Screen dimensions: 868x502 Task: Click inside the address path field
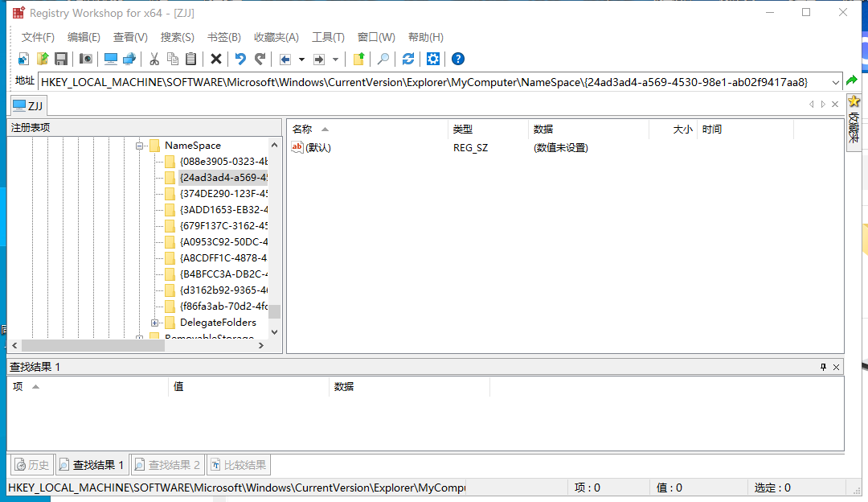point(433,82)
